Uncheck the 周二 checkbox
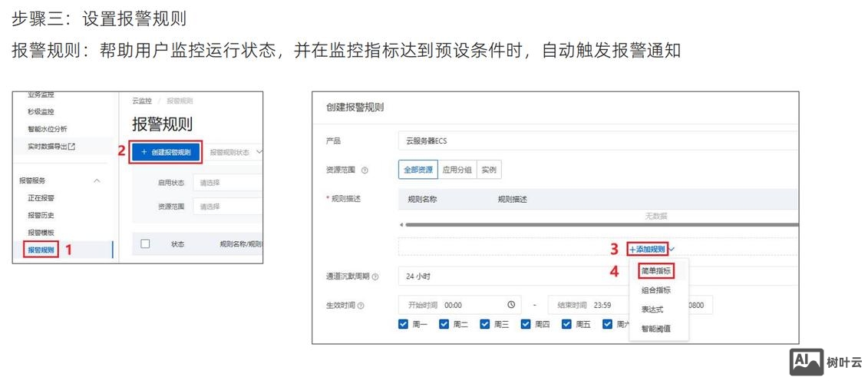Image resolution: width=868 pixels, height=384 pixels. 444,324
